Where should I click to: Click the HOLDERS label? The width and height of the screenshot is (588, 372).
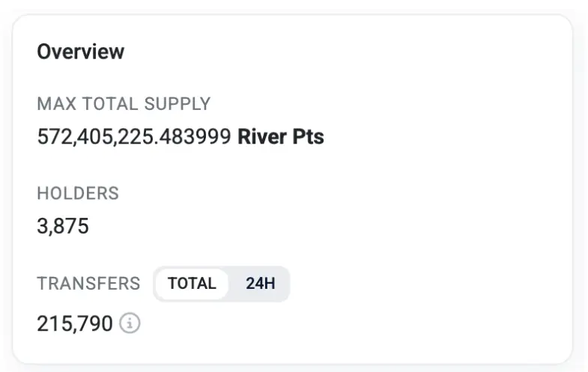tap(78, 193)
